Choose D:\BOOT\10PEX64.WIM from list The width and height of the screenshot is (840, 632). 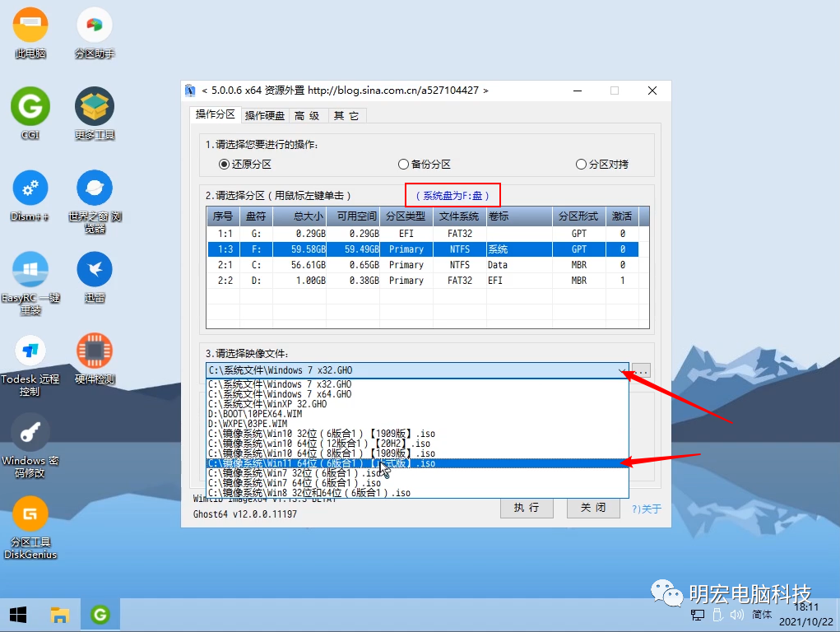click(417, 414)
